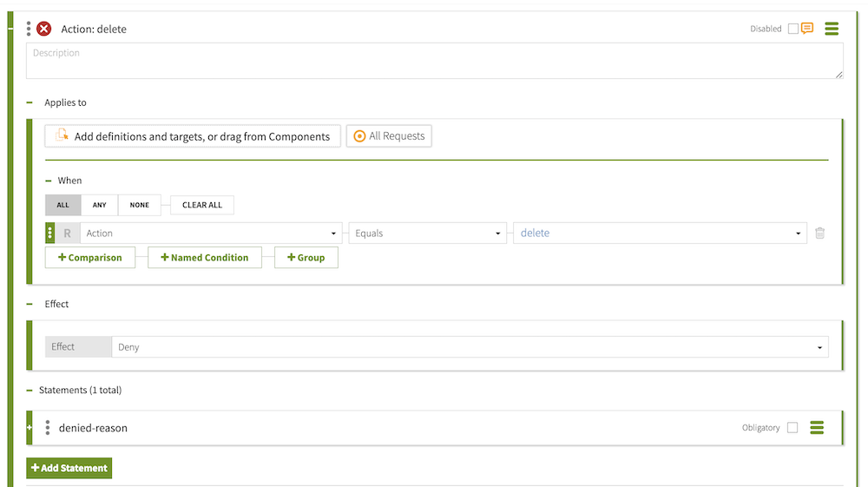Open the Action attribute dropdown
The width and height of the screenshot is (868, 487).
tap(211, 233)
